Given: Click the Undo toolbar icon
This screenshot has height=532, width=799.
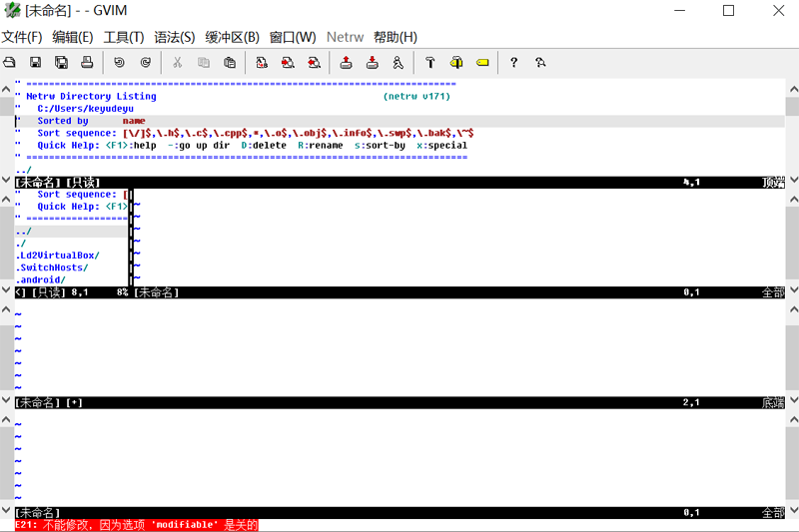Looking at the screenshot, I should [x=119, y=63].
